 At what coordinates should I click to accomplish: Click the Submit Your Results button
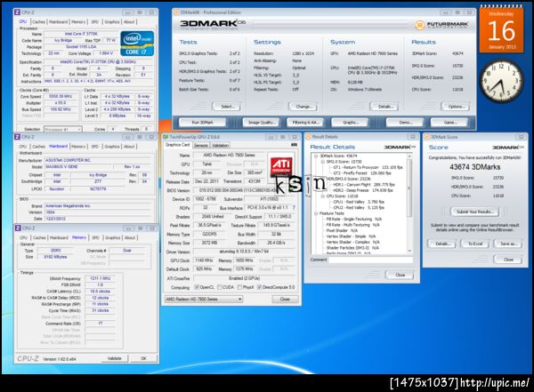coord(474,212)
